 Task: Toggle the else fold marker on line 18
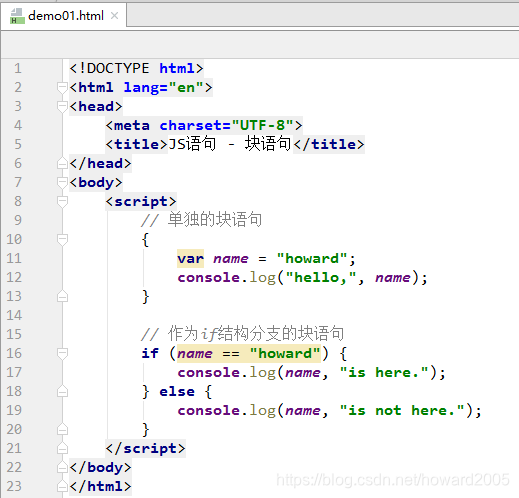pos(62,391)
